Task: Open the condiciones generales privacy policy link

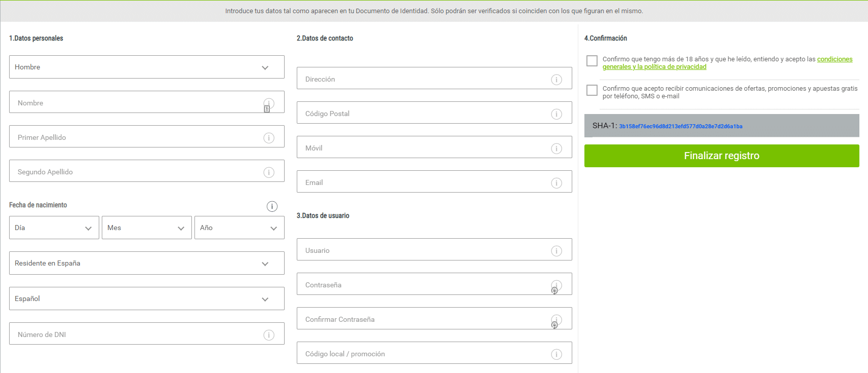Action: [x=654, y=67]
